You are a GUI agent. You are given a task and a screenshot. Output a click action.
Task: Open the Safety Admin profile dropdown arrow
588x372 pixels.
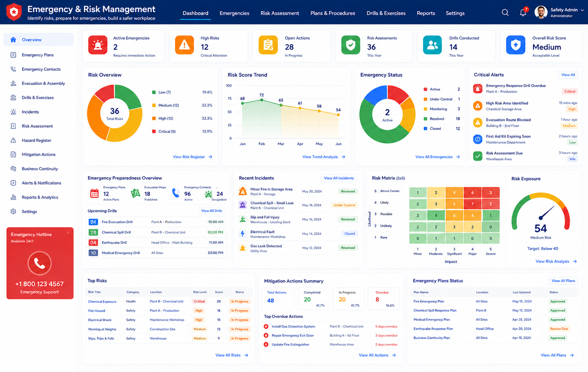[x=582, y=10]
